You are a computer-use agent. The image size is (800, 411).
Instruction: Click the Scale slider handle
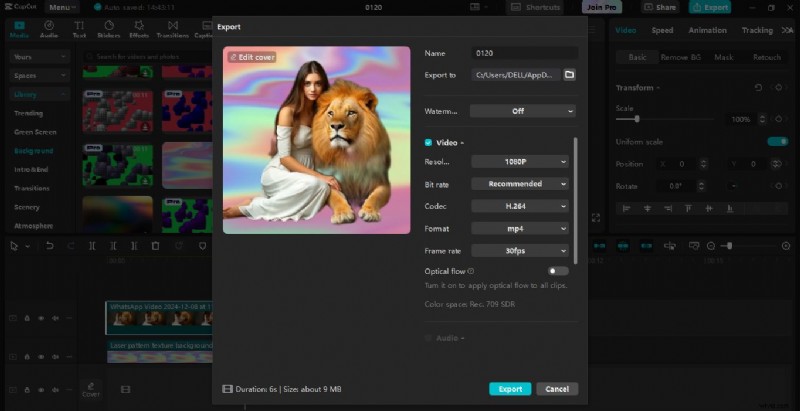pyautogui.click(x=637, y=119)
